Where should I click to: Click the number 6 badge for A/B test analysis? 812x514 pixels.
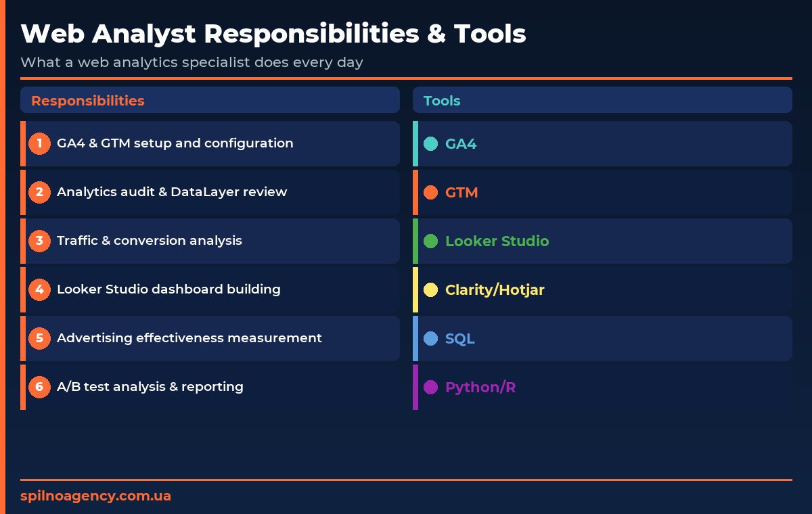pyautogui.click(x=39, y=387)
